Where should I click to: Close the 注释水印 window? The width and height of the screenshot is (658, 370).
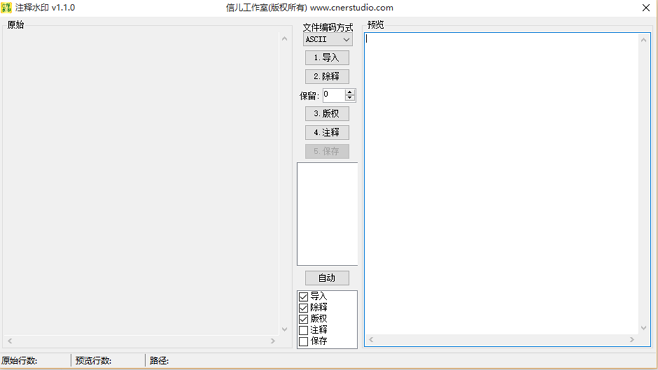pos(646,8)
